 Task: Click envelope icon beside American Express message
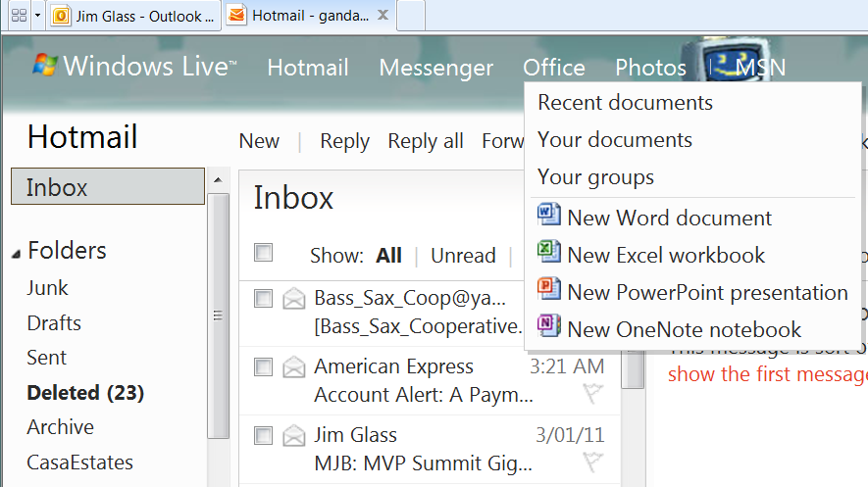coord(293,367)
